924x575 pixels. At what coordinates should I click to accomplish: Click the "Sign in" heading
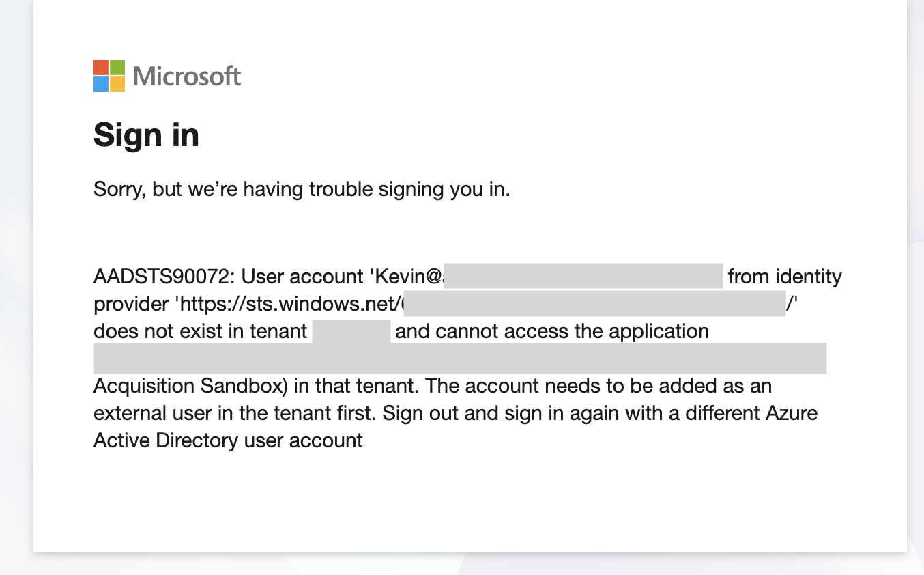(x=146, y=135)
